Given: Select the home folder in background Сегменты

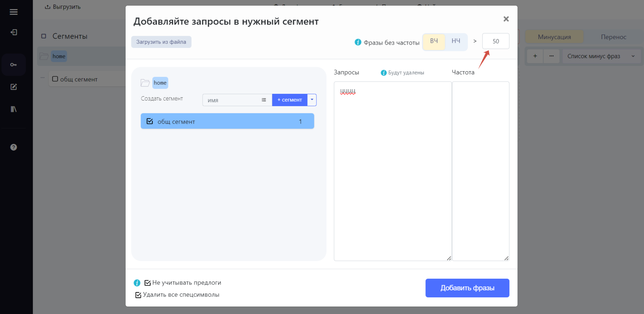Looking at the screenshot, I should click(x=59, y=56).
